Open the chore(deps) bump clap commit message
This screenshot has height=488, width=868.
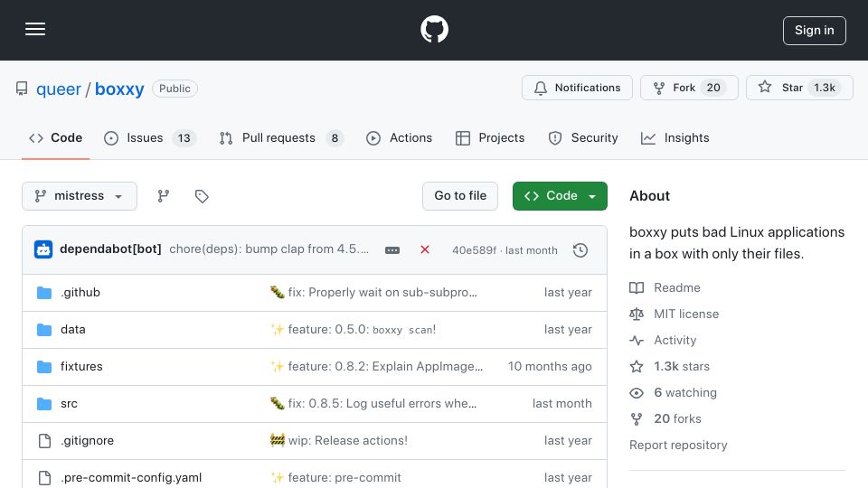click(x=269, y=249)
